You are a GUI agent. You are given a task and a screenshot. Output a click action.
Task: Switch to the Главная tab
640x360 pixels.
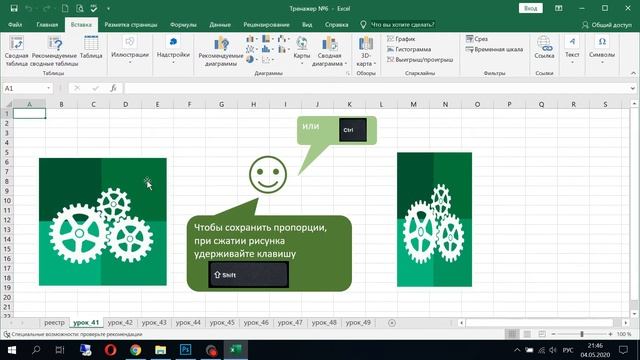(47, 24)
